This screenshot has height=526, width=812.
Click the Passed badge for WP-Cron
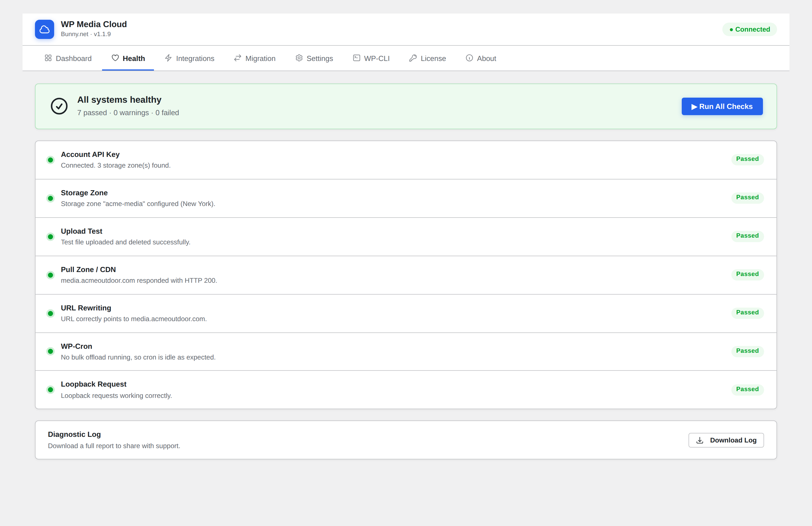pos(747,351)
